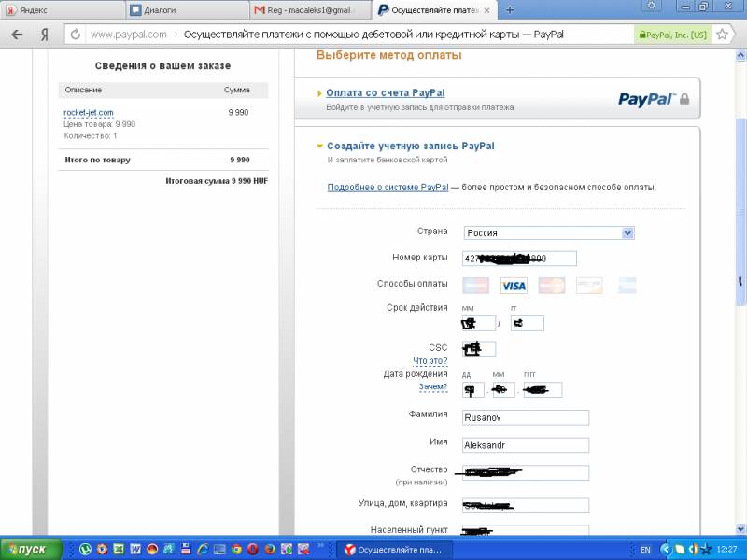Open Оплата со счета PayPal link
The width and height of the screenshot is (747, 560).
point(386,92)
